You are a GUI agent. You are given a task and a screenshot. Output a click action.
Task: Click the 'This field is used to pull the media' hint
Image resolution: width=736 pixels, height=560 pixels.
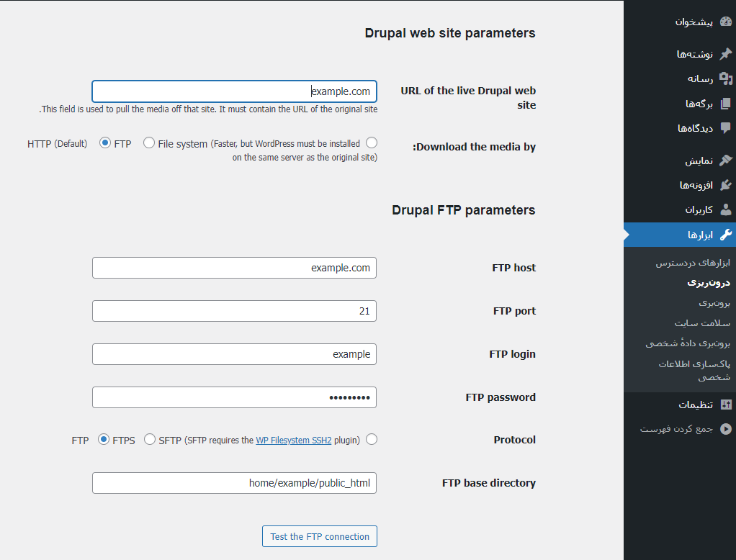(x=208, y=109)
